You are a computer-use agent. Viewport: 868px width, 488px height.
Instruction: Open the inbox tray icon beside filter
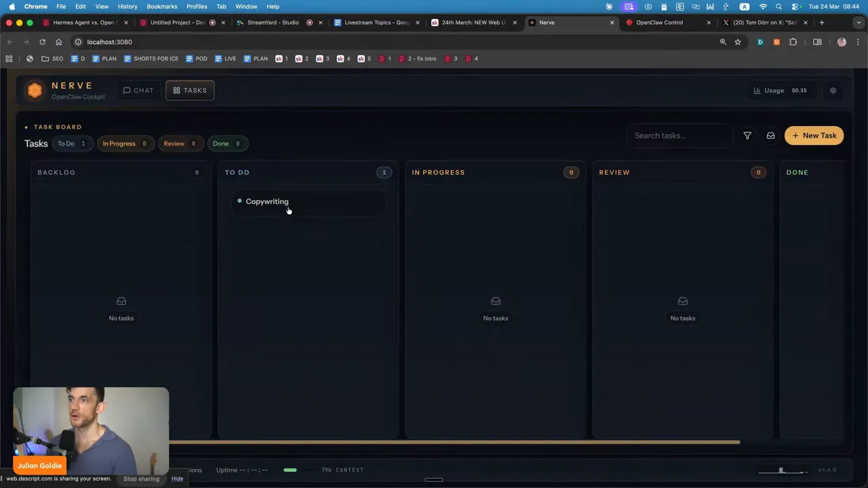[x=770, y=136]
